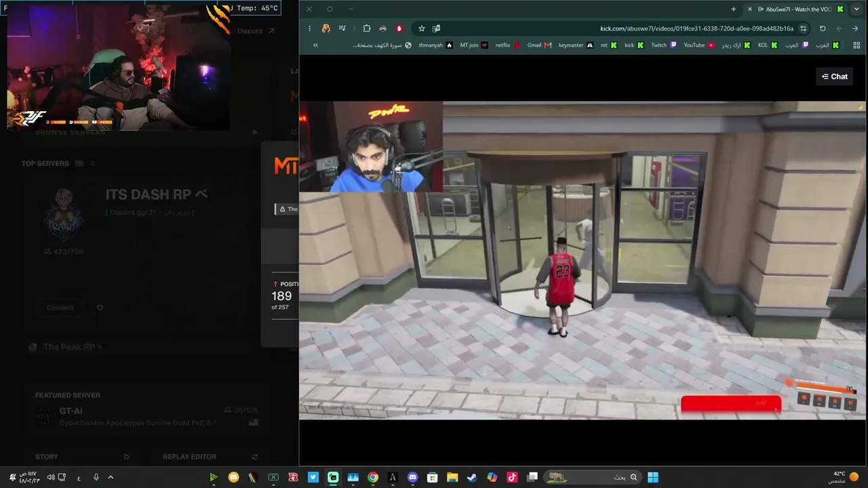Open the Extensions puzzle icon
Screen dimensions: 868x488
[x=367, y=28]
